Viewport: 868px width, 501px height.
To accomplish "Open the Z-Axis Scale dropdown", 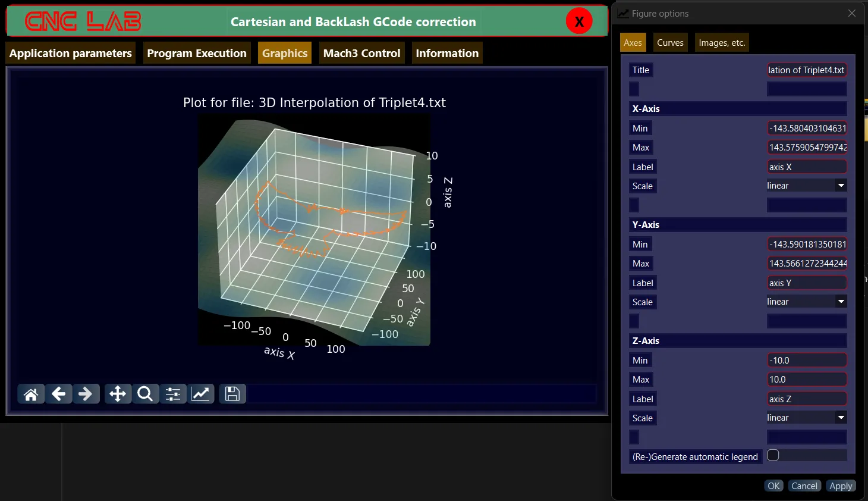I will click(806, 418).
